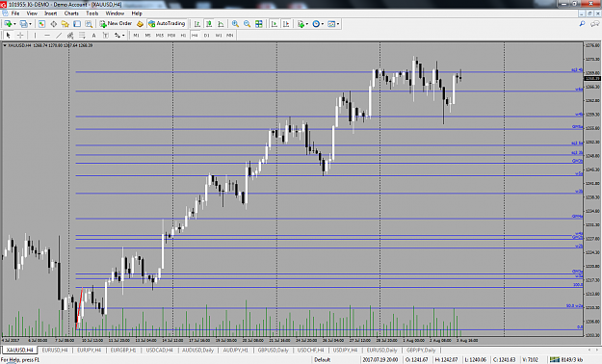Set timeframe to M30
Screen dimensions: 602x364
[x=171, y=36]
